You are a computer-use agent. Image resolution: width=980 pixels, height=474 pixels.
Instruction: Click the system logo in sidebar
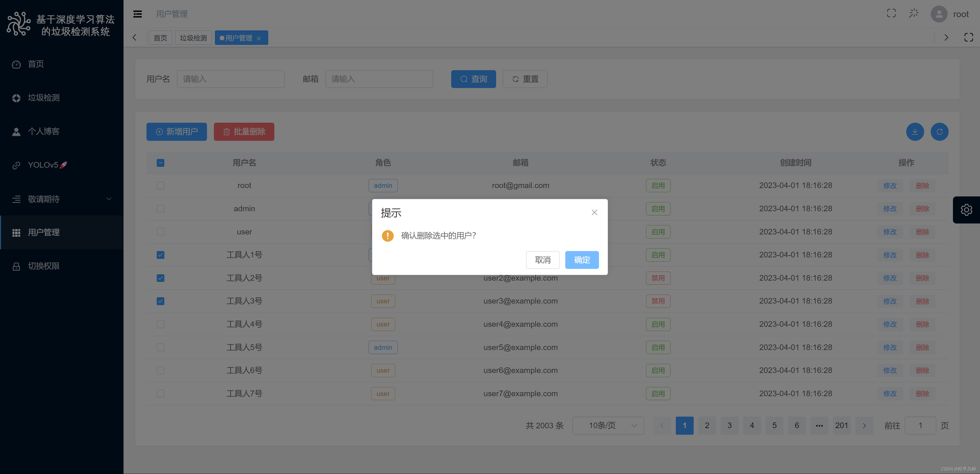tap(19, 24)
